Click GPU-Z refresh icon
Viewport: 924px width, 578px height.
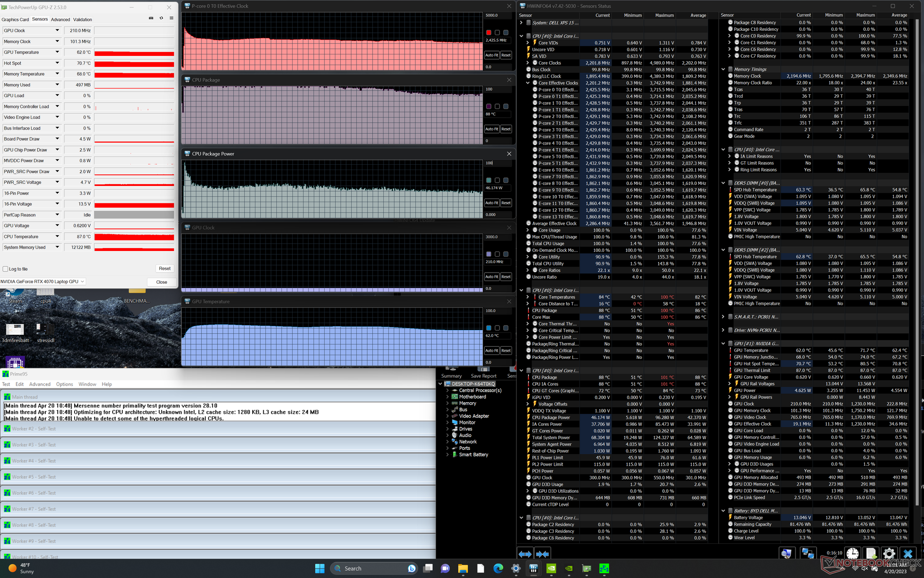click(161, 18)
